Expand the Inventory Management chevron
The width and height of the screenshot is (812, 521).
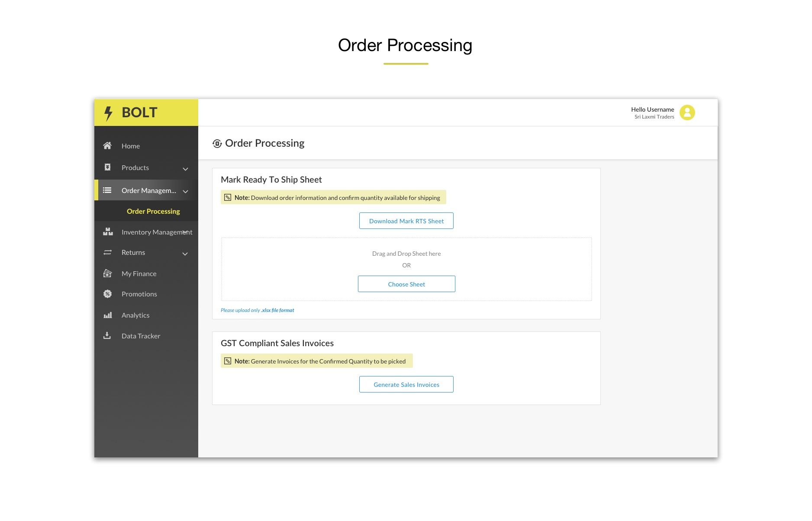tap(185, 232)
